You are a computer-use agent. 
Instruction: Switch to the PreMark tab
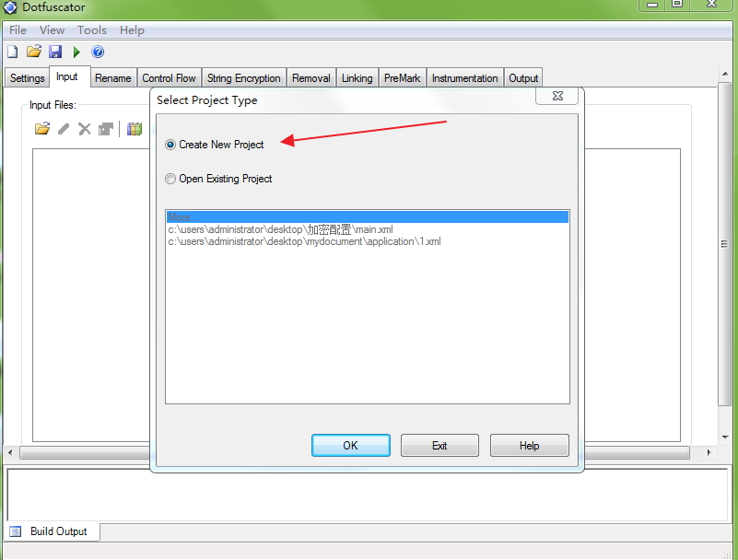pyautogui.click(x=402, y=78)
